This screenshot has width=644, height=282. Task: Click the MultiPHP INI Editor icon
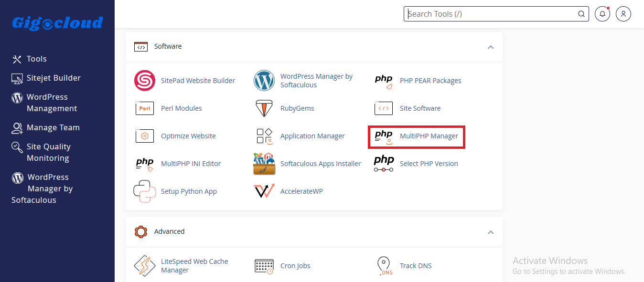[144, 164]
